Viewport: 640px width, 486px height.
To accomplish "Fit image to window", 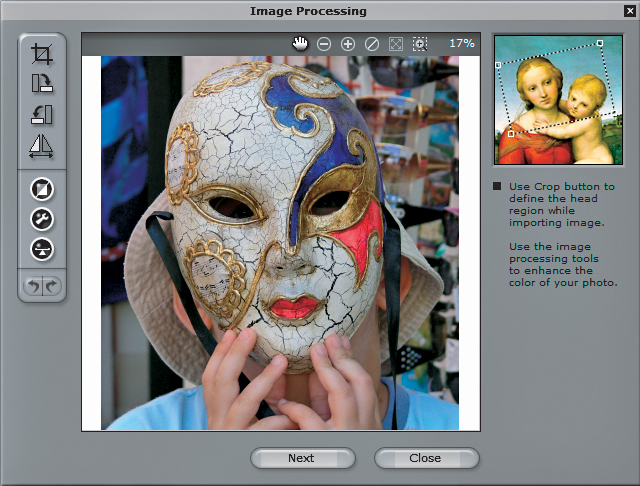I will click(x=396, y=44).
